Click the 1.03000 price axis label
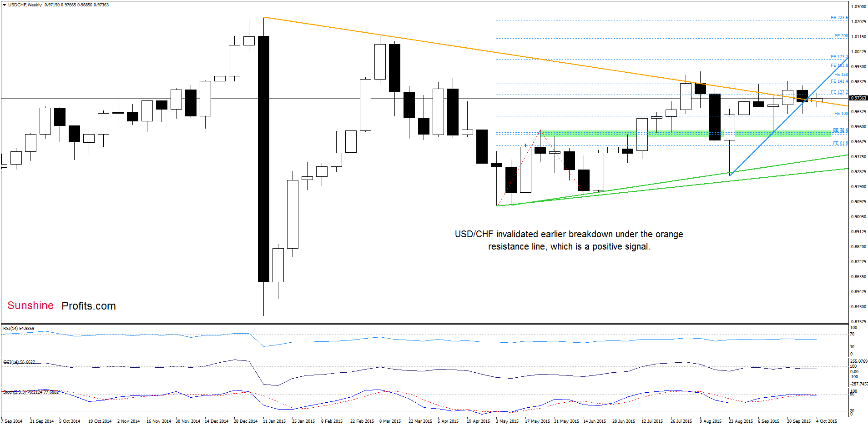Screen dimensions: 868x425 click(858, 7)
